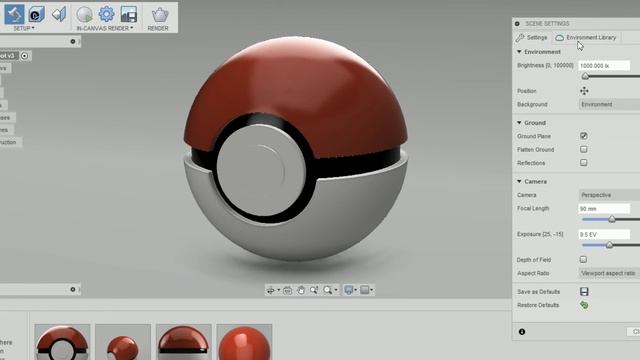The height and width of the screenshot is (360, 640).
Task: Open the Display Settings dropdown arrow
Action: (356, 290)
